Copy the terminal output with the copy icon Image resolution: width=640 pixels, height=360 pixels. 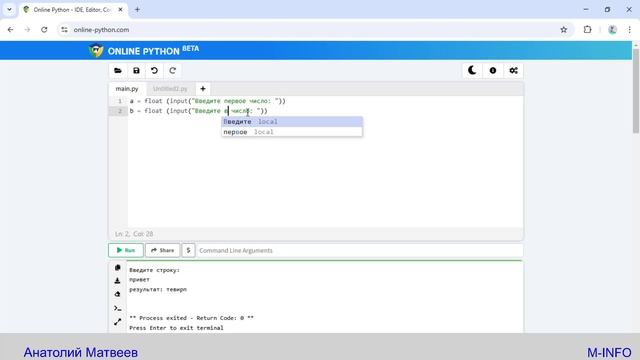118,267
